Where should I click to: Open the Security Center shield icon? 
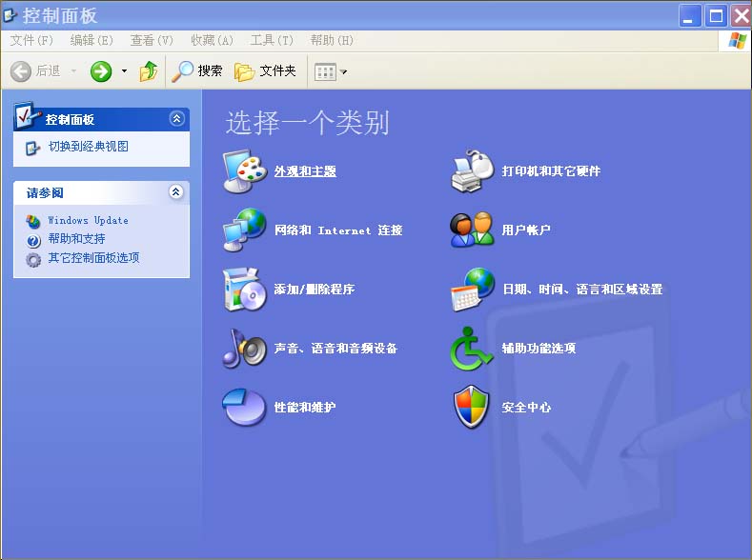point(472,408)
